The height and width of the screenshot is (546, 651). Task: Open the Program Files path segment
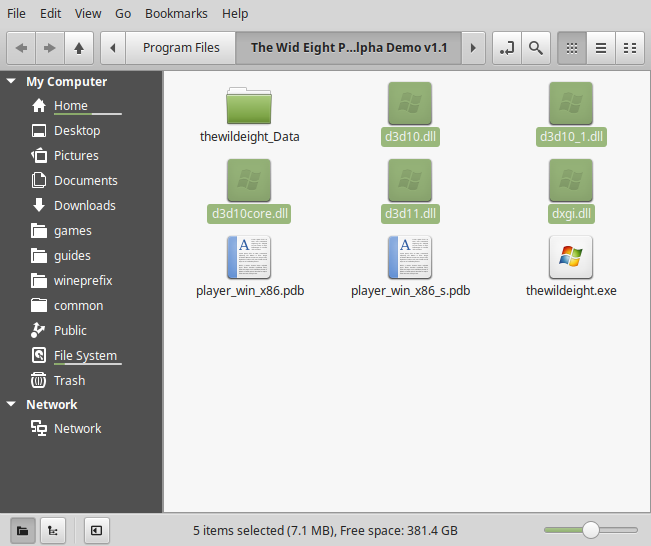[x=181, y=48]
